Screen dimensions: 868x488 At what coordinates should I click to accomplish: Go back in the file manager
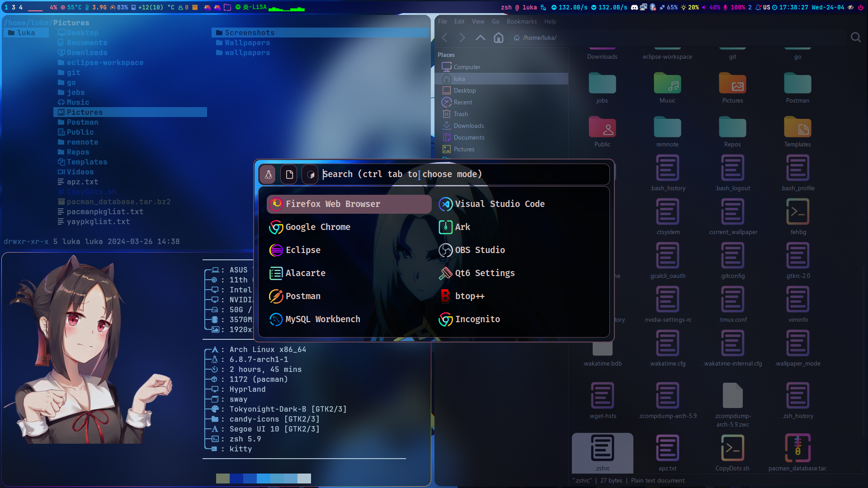click(445, 38)
